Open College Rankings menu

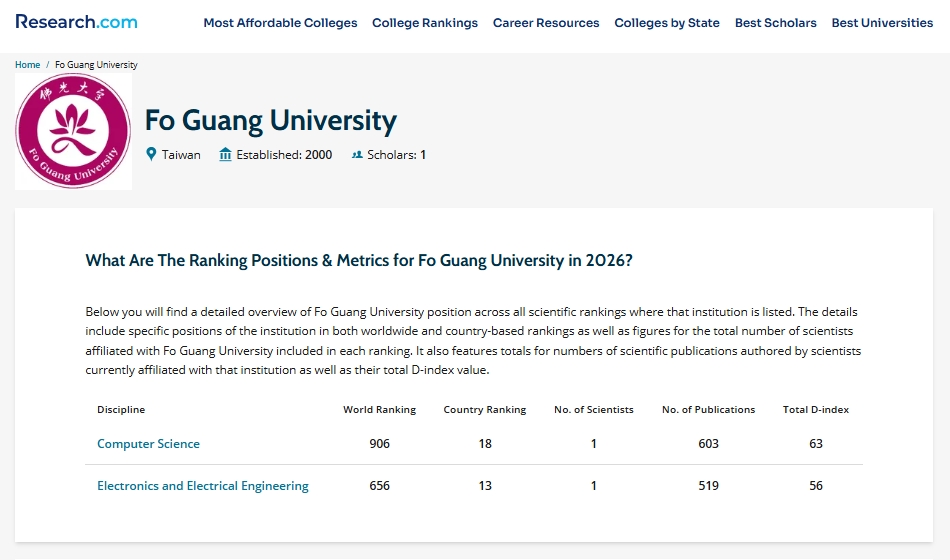pyautogui.click(x=425, y=23)
